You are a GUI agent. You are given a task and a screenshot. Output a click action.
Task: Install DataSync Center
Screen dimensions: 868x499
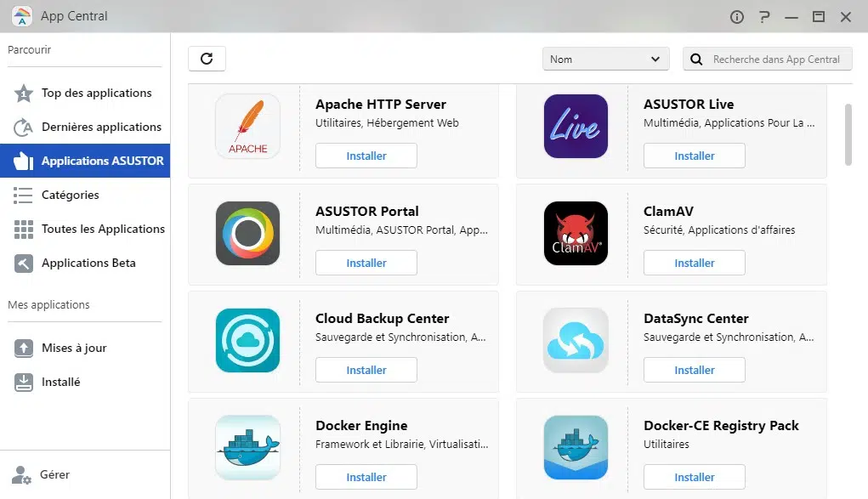695,370
